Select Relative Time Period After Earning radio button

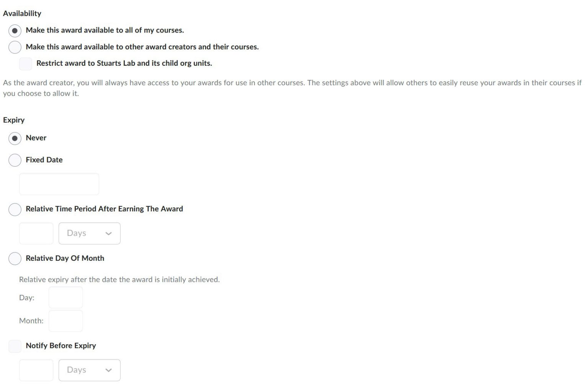(15, 209)
